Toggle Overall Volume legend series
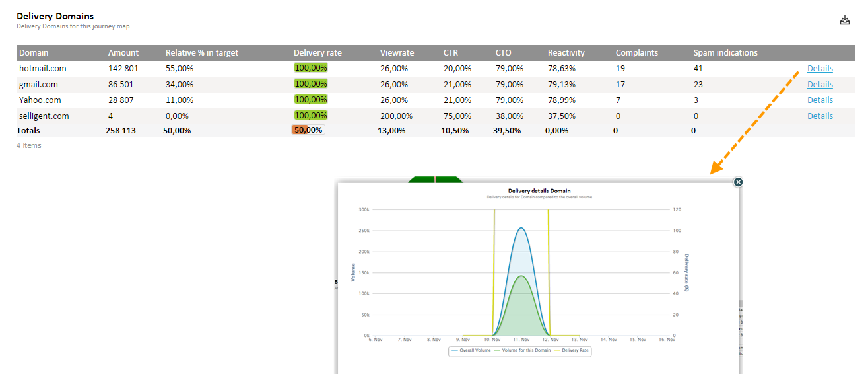The height and width of the screenshot is (374, 868). click(x=471, y=350)
